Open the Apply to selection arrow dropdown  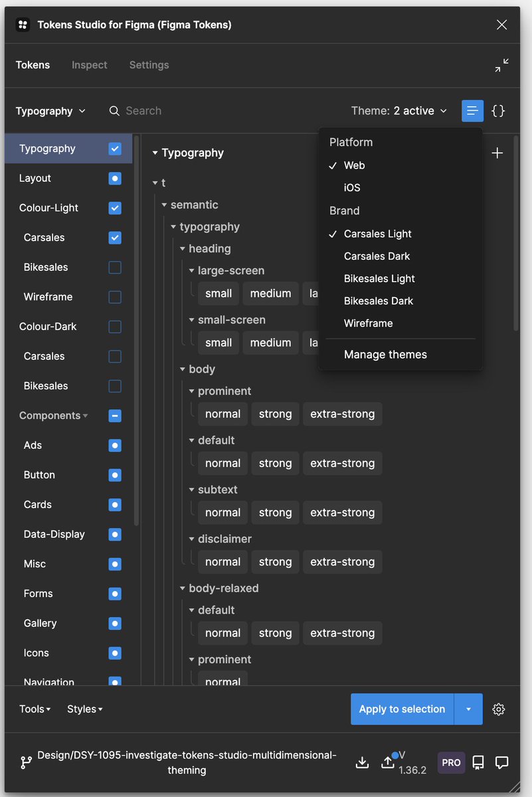(468, 709)
